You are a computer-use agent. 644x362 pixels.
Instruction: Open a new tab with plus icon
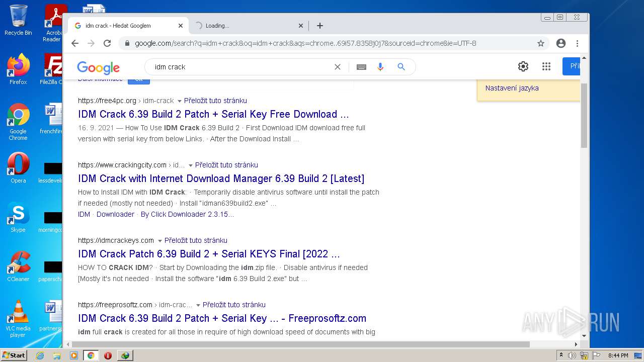[x=320, y=26]
